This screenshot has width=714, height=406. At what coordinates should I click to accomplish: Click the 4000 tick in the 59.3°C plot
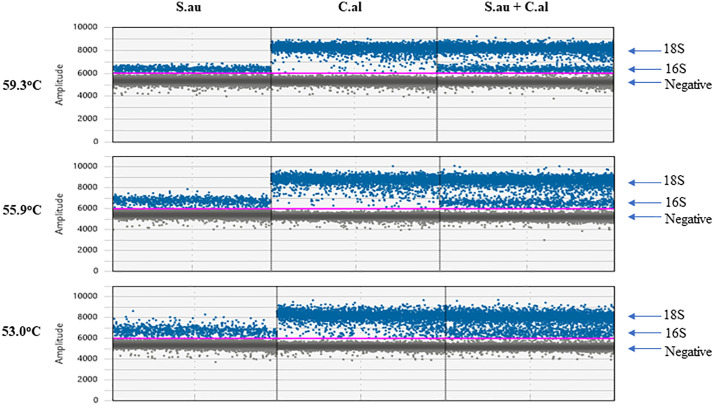tap(87, 96)
